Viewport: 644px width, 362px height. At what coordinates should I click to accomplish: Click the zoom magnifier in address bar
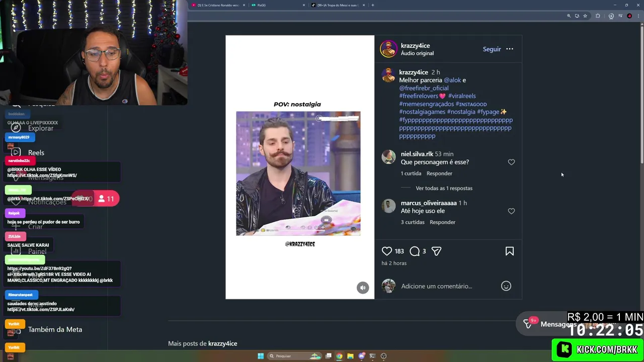pyautogui.click(x=569, y=16)
